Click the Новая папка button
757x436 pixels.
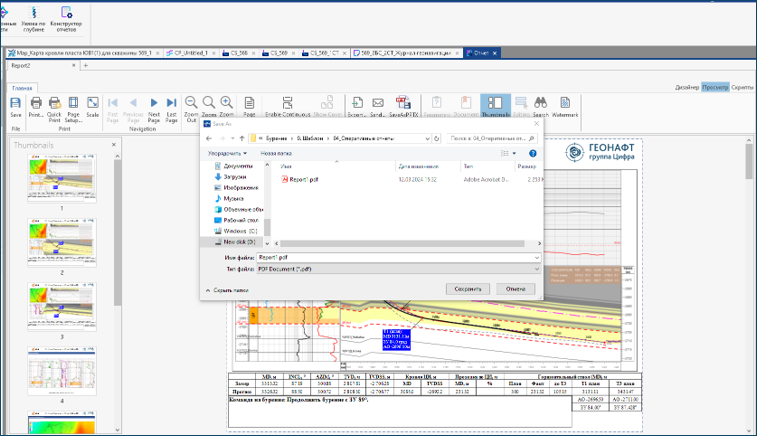tap(276, 154)
